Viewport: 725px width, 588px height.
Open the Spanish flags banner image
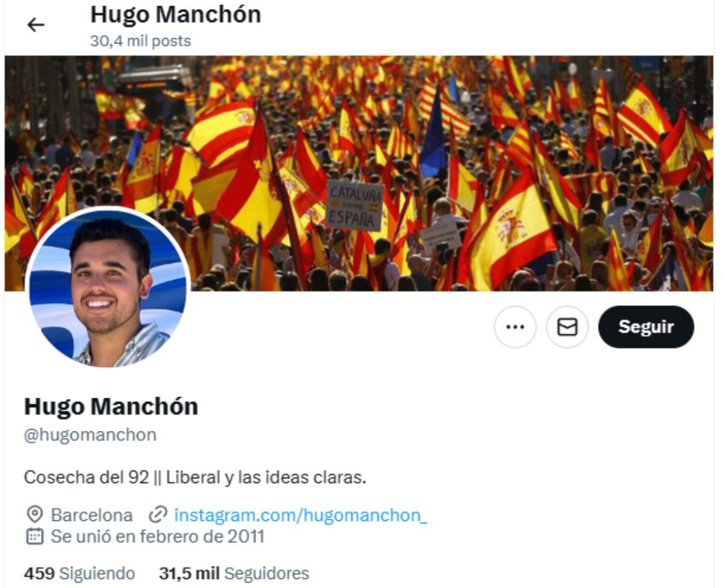(359, 173)
